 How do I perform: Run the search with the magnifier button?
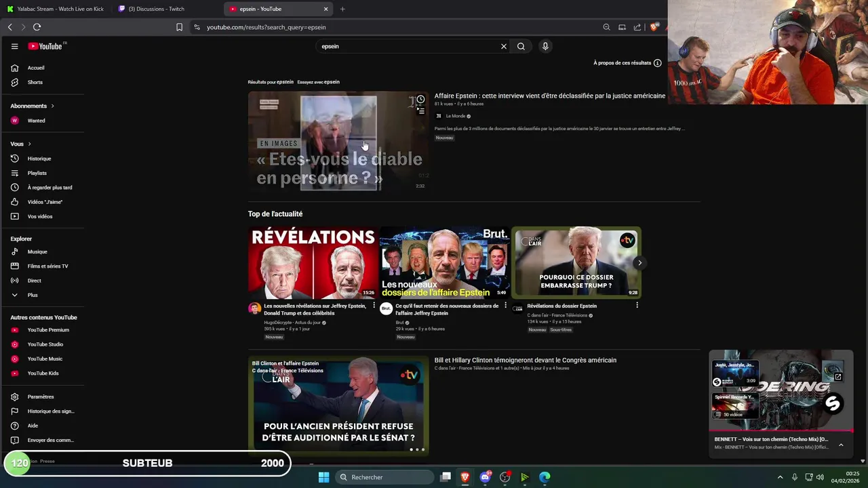pos(521,46)
